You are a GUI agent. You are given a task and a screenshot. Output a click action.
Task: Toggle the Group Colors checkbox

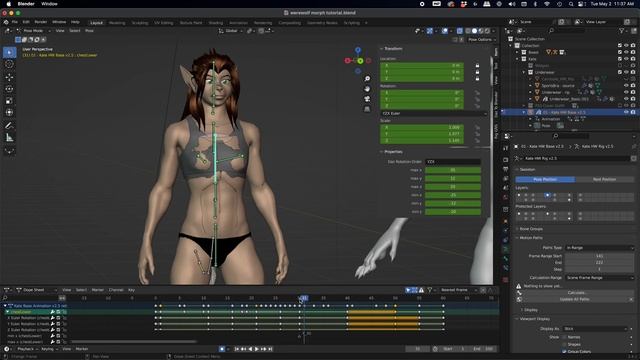tap(564, 351)
